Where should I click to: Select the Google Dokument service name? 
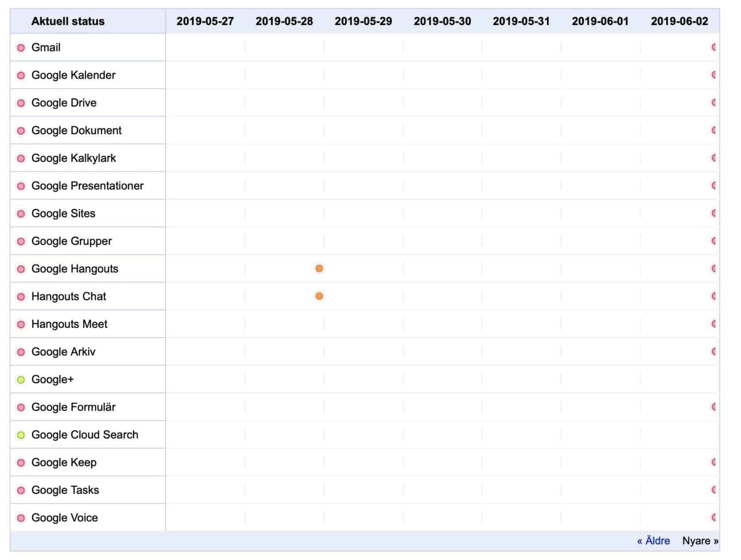click(x=76, y=131)
